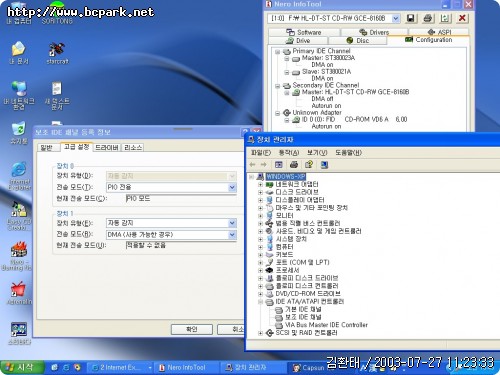Select the starcraft desktop icon
The width and height of the screenshot is (500, 375).
[x=57, y=53]
